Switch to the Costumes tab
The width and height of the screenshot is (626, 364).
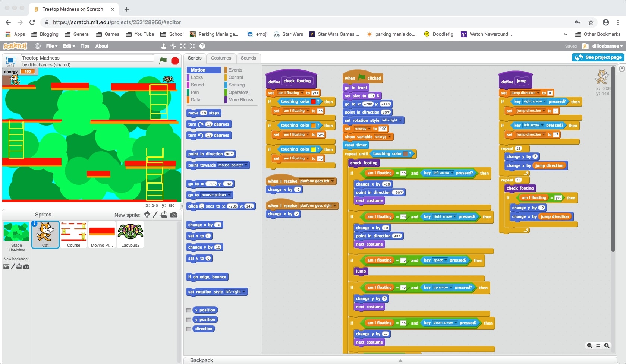point(221,58)
